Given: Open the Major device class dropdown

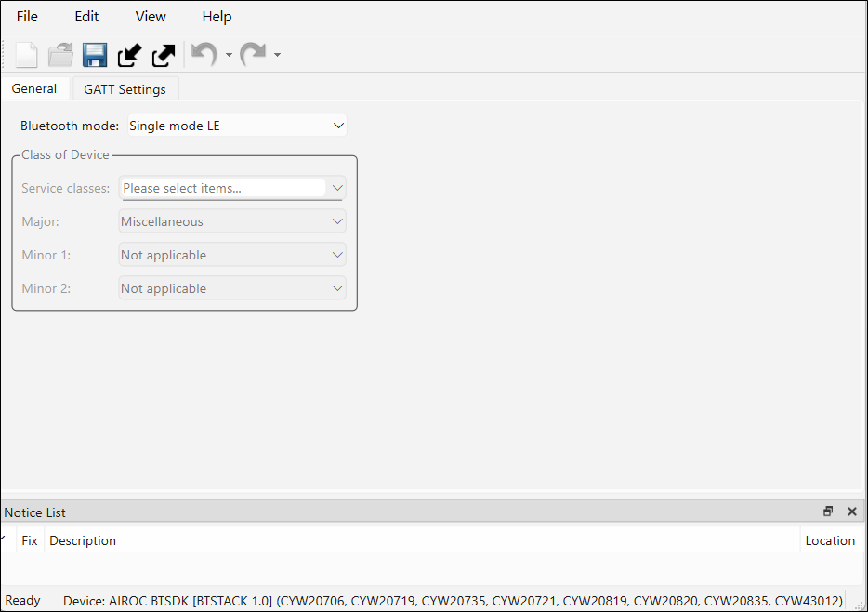Looking at the screenshot, I should pyautogui.click(x=337, y=221).
